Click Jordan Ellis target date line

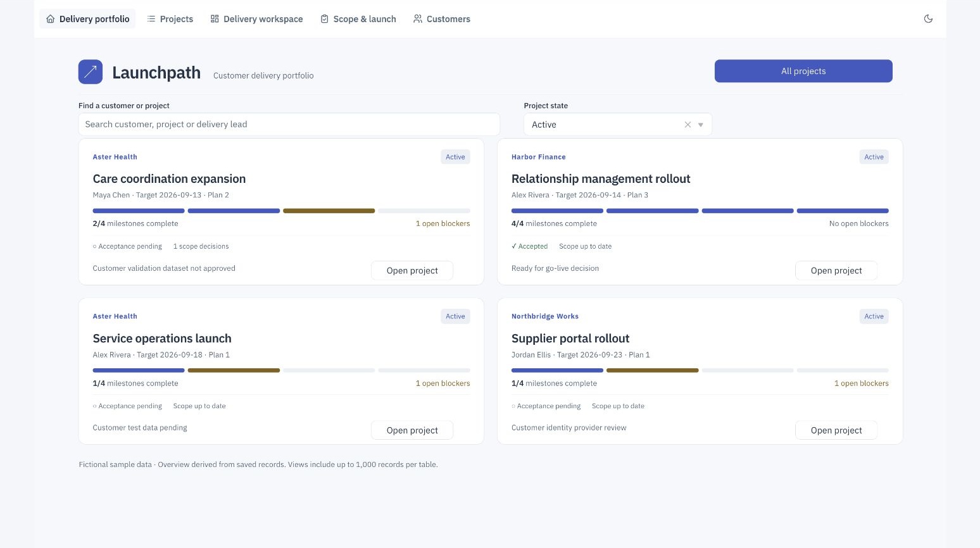(x=581, y=355)
